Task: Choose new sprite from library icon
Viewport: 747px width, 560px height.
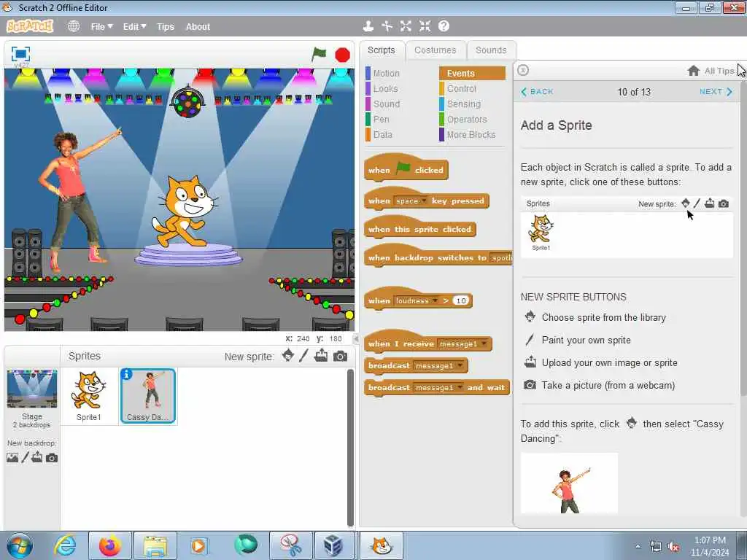Action: tap(287, 355)
